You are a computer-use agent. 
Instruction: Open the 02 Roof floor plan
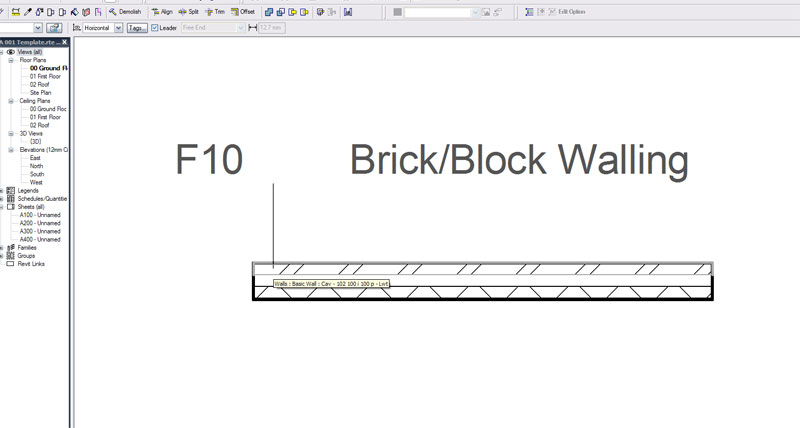click(x=39, y=85)
